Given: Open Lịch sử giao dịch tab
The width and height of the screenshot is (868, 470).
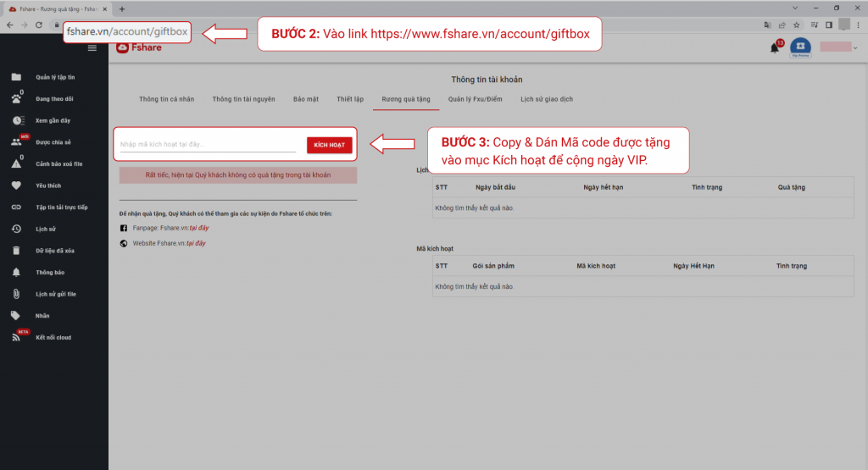Looking at the screenshot, I should 547,100.
